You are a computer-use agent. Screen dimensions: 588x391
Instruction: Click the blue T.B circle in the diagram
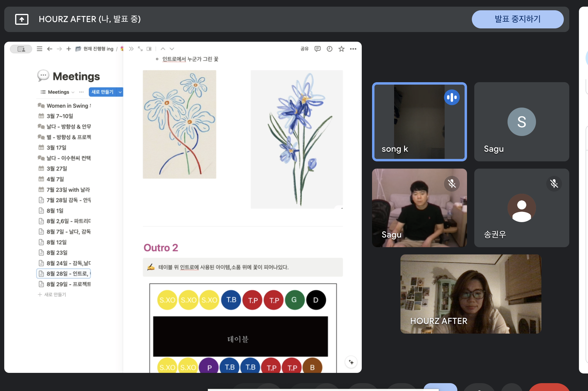(231, 300)
